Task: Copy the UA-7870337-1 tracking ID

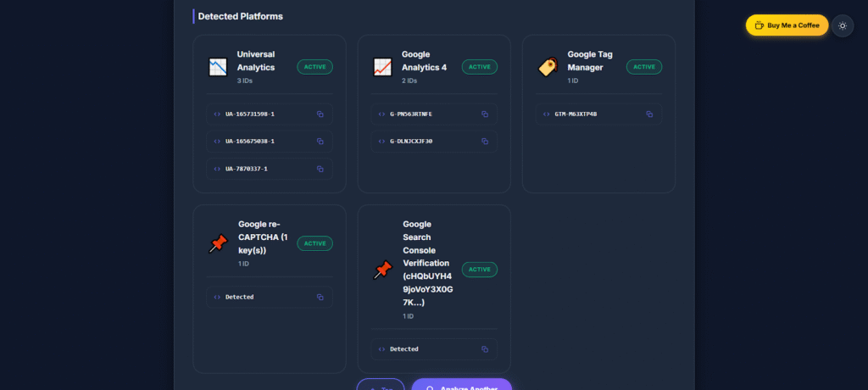Action: (x=320, y=169)
